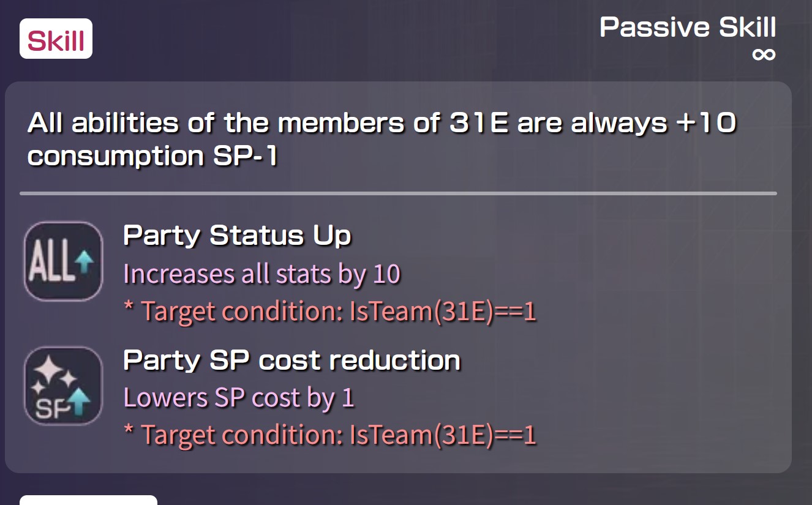
Task: Click the Passive Skill heading
Action: 688,28
